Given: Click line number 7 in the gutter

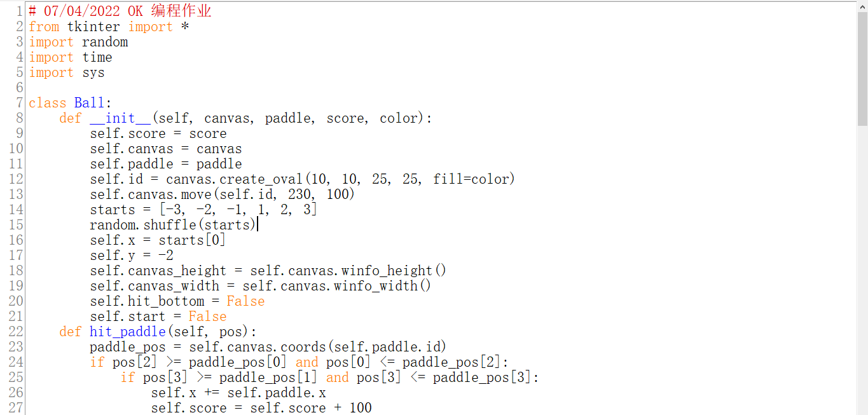Looking at the screenshot, I should coord(20,103).
